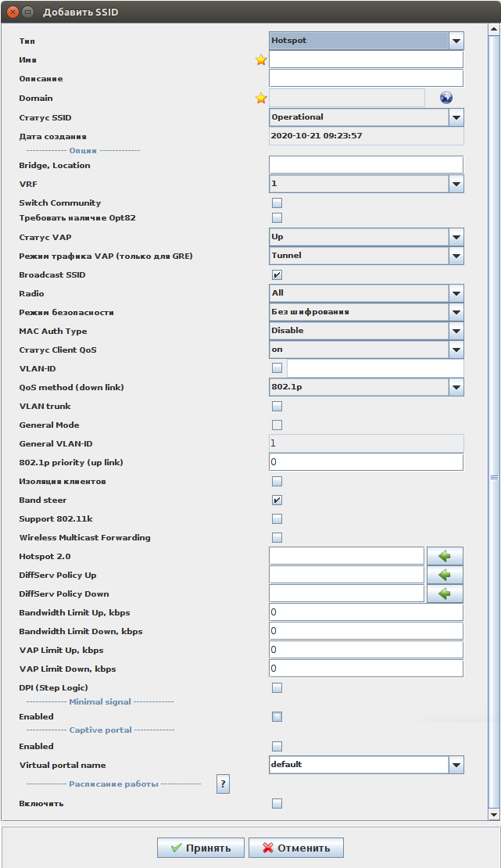Enable the Switch Community checkbox
The image size is (501, 868).
(277, 203)
